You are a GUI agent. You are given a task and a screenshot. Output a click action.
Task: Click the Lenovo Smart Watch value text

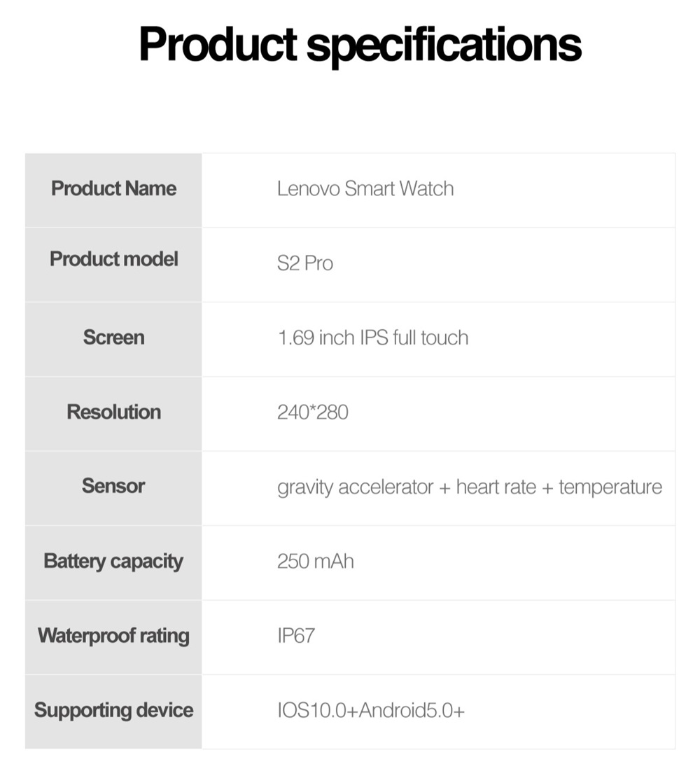(x=365, y=188)
